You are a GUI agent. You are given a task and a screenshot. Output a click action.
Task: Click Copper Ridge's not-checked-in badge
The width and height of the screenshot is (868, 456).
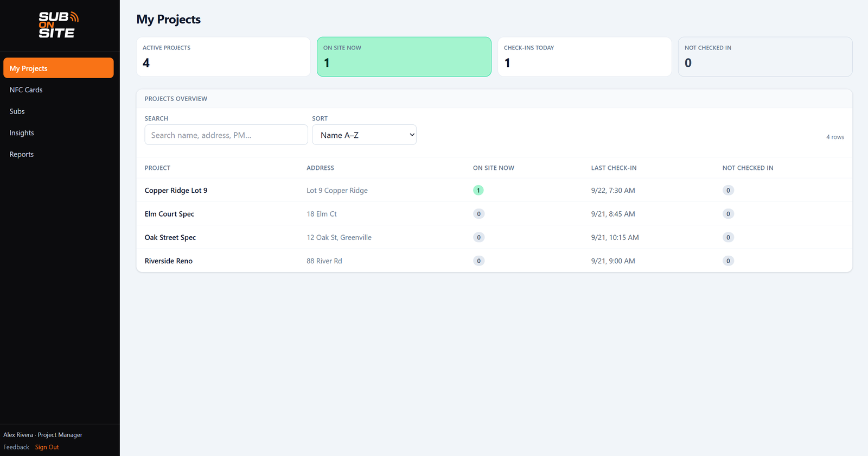[728, 191]
